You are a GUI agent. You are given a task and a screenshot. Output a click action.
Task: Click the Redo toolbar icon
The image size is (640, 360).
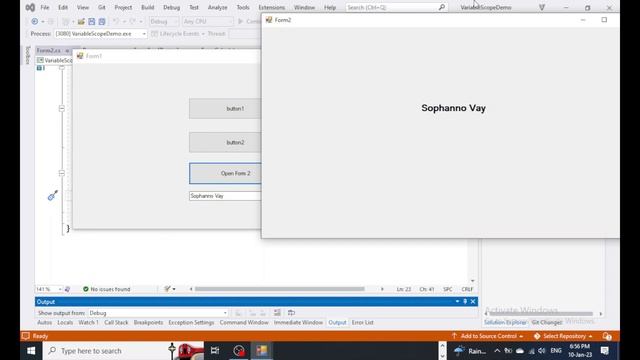click(132, 21)
